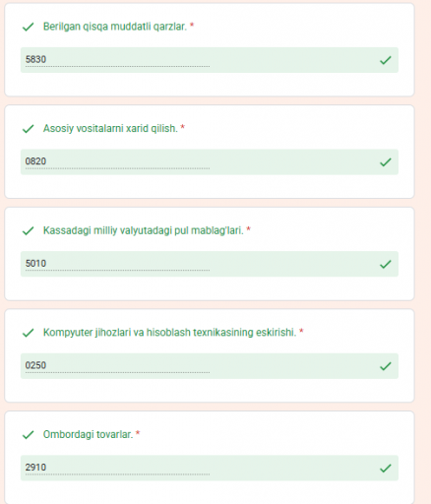Click the Kassadagi milliy valyutadagi pul mablag'lari title
This screenshot has width=431, height=504.
point(144,230)
